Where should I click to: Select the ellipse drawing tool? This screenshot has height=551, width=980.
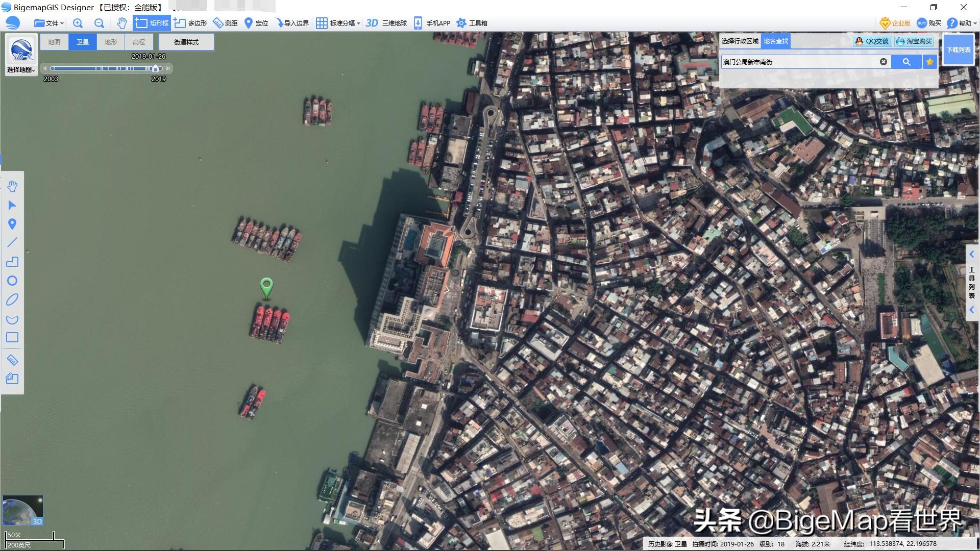13,299
